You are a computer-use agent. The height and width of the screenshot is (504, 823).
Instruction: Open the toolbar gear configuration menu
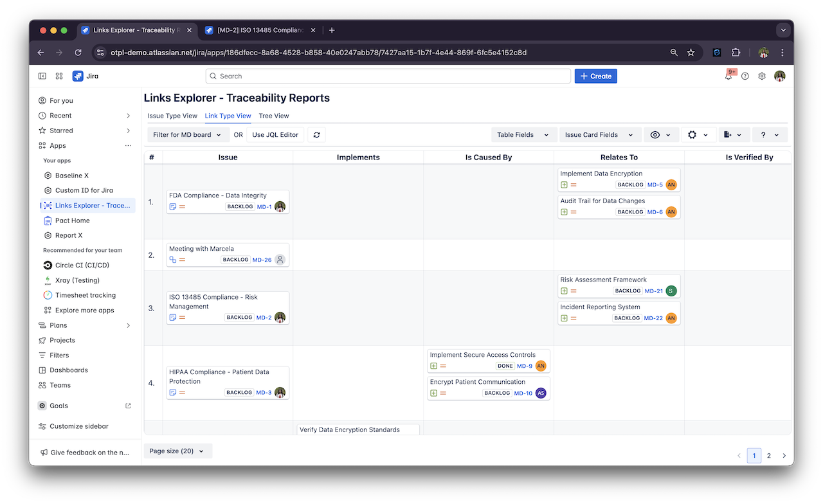pyautogui.click(x=697, y=135)
